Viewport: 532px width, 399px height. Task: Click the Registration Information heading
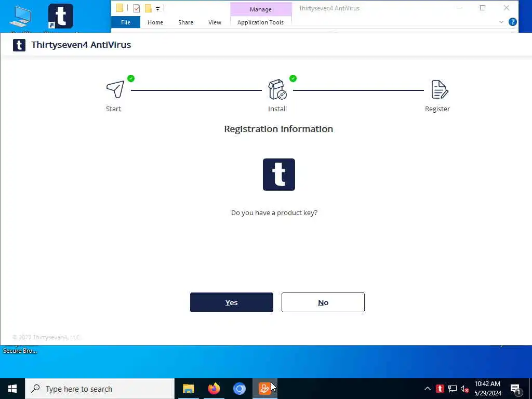coord(278,129)
